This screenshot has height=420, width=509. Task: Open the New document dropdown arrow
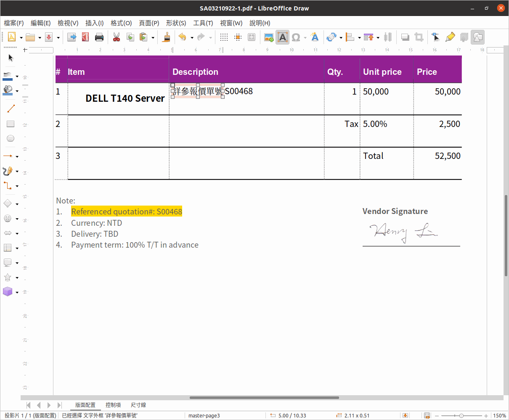21,38
